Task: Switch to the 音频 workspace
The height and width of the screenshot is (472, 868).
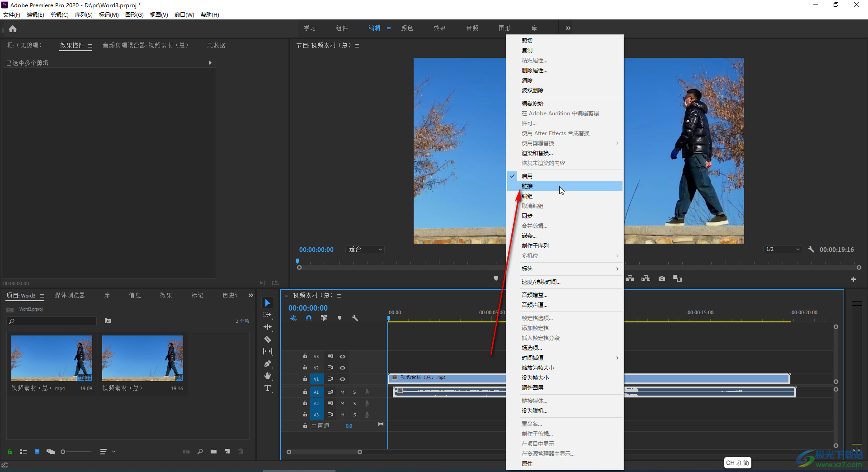Action: tap(472, 28)
